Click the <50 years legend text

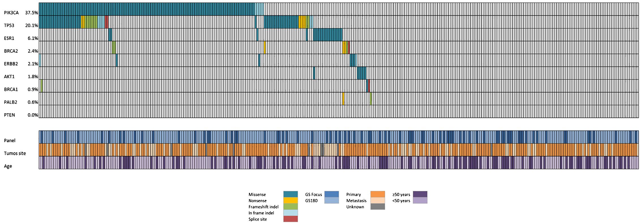401,201
